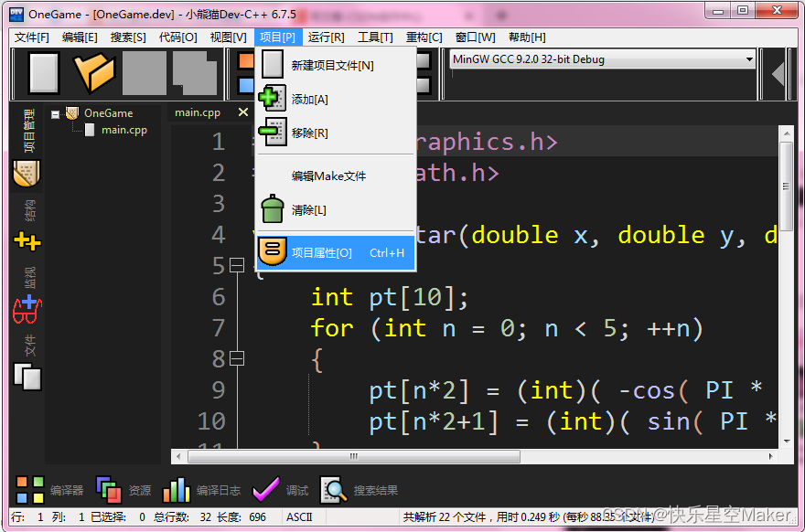Click the editor scroll-right arrow
Screen dimensions: 805x532
tap(770, 456)
